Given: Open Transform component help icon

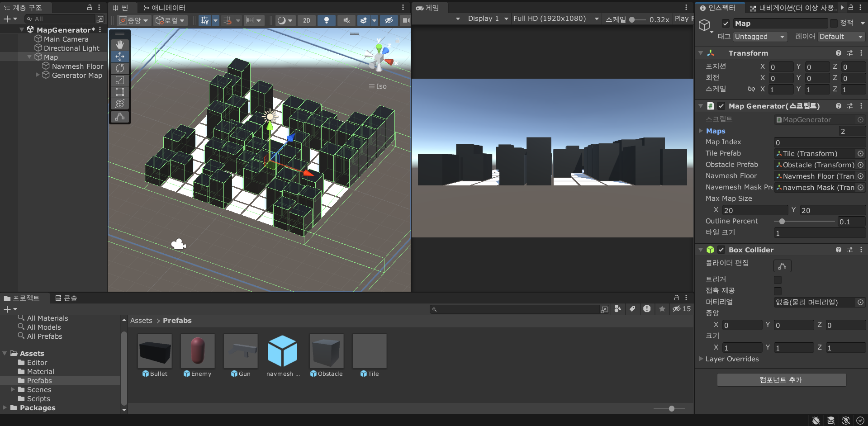Looking at the screenshot, I should 839,53.
